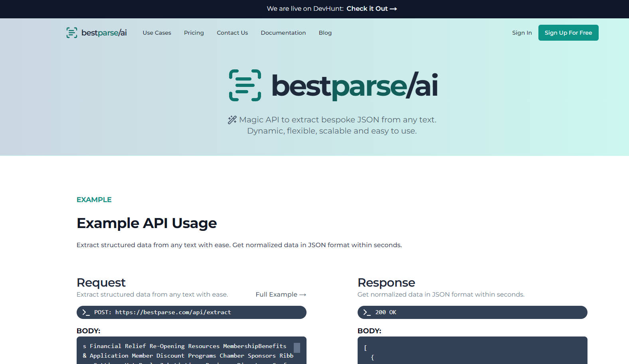Viewport: 629px width, 364px height.
Task: Click the Example API Usage heading
Action: [x=147, y=223]
